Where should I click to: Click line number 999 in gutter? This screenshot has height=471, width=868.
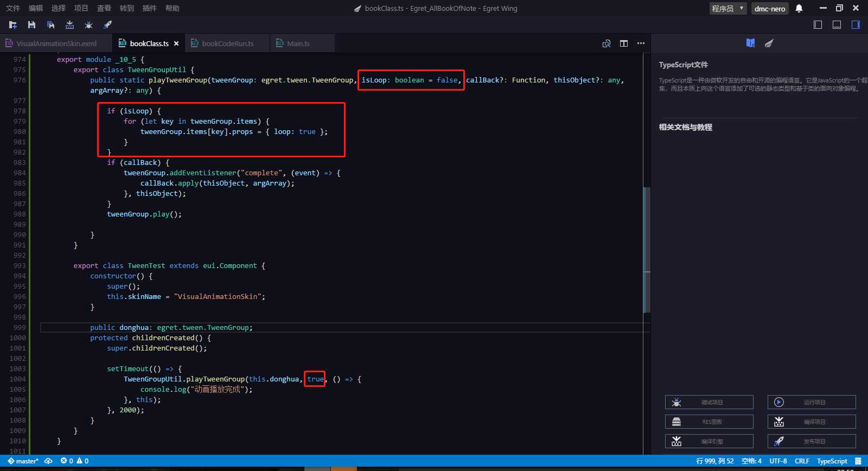(20, 328)
